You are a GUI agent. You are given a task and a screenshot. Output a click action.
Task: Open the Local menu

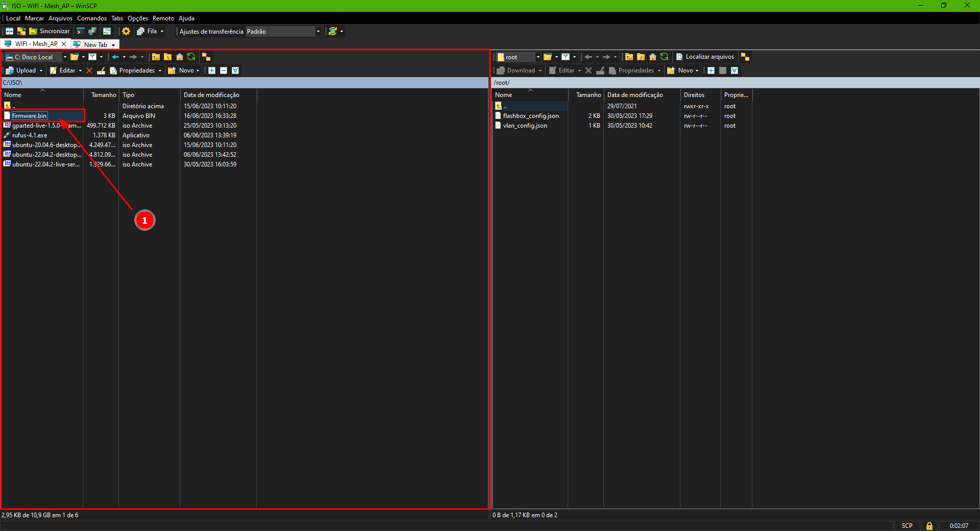click(x=13, y=18)
